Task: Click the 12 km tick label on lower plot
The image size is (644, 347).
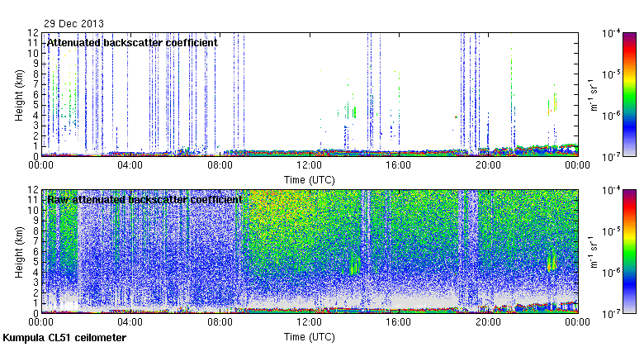Action: click(34, 190)
